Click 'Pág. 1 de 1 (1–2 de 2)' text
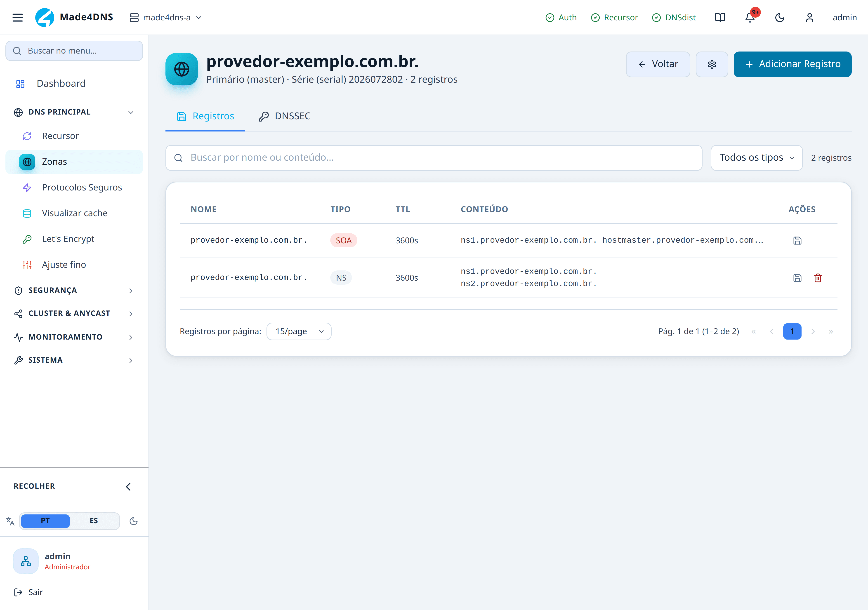Image resolution: width=868 pixels, height=610 pixels. (x=698, y=331)
